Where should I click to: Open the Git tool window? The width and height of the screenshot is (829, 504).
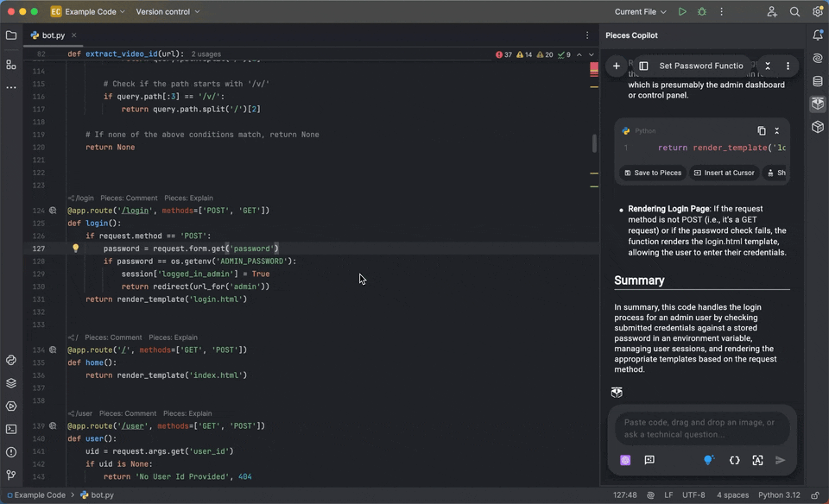click(11, 475)
